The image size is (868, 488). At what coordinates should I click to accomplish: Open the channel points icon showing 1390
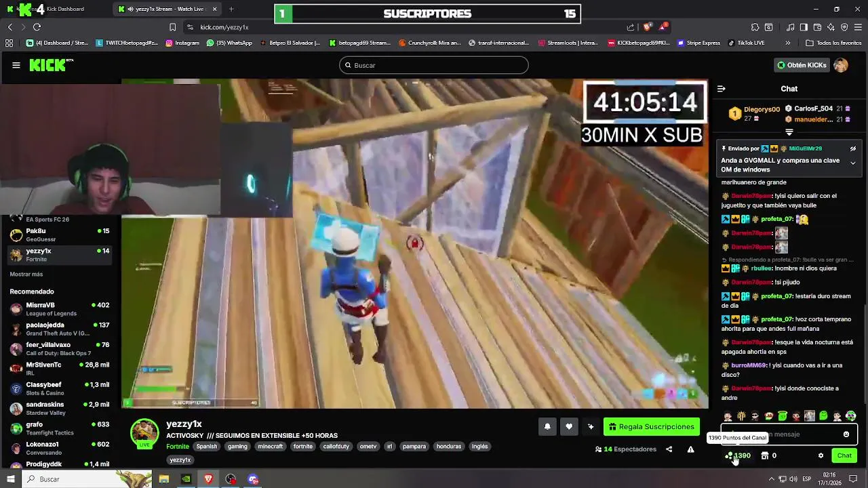(x=738, y=455)
